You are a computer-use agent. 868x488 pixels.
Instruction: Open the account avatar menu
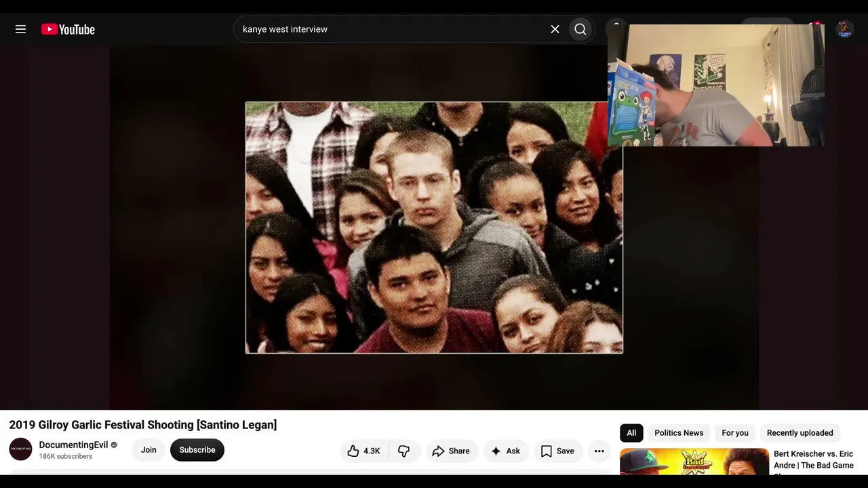coord(844,29)
